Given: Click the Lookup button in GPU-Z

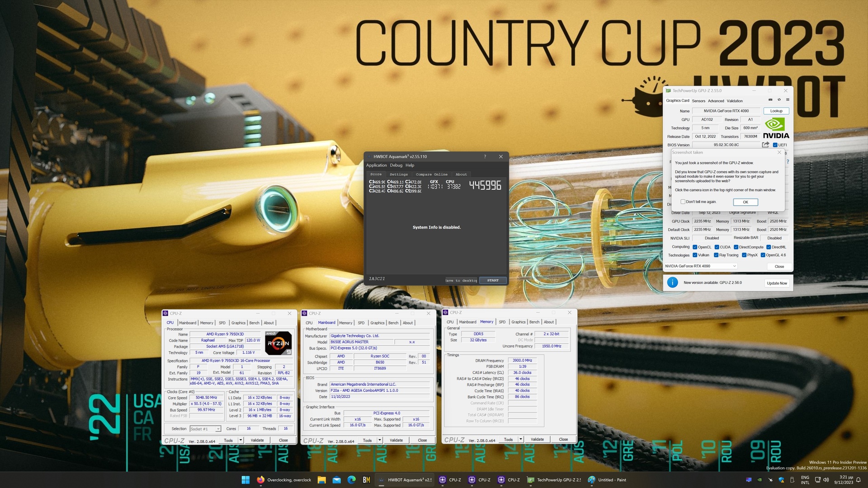Looking at the screenshot, I should 776,111.
